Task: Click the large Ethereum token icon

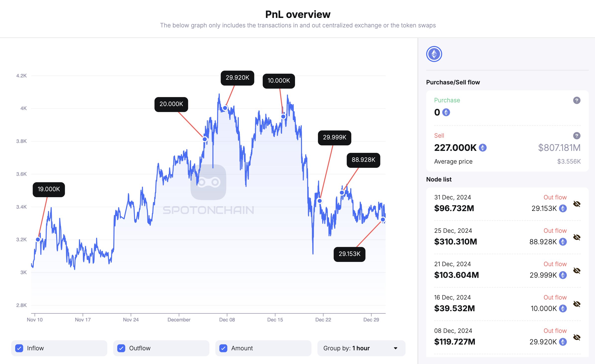Action: (x=434, y=54)
